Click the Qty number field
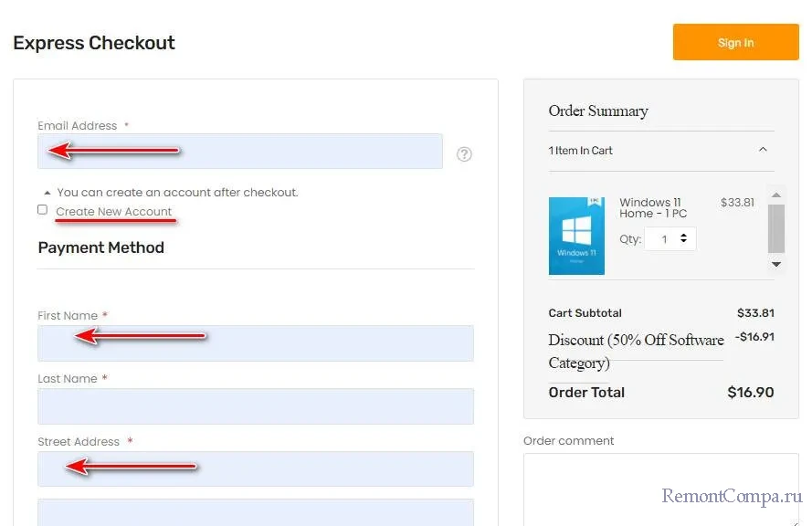The height and width of the screenshot is (526, 812). 664,239
